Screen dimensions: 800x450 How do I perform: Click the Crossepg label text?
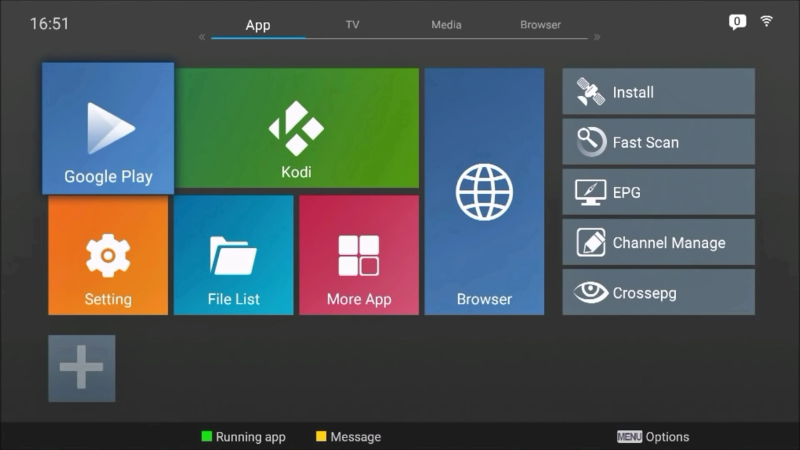(644, 293)
